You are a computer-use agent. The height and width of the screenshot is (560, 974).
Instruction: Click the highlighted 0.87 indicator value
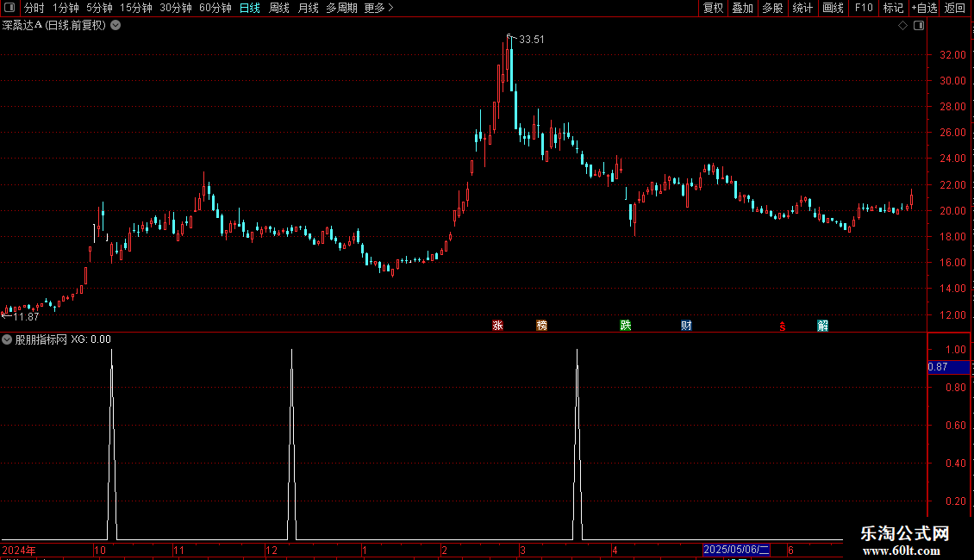(948, 367)
